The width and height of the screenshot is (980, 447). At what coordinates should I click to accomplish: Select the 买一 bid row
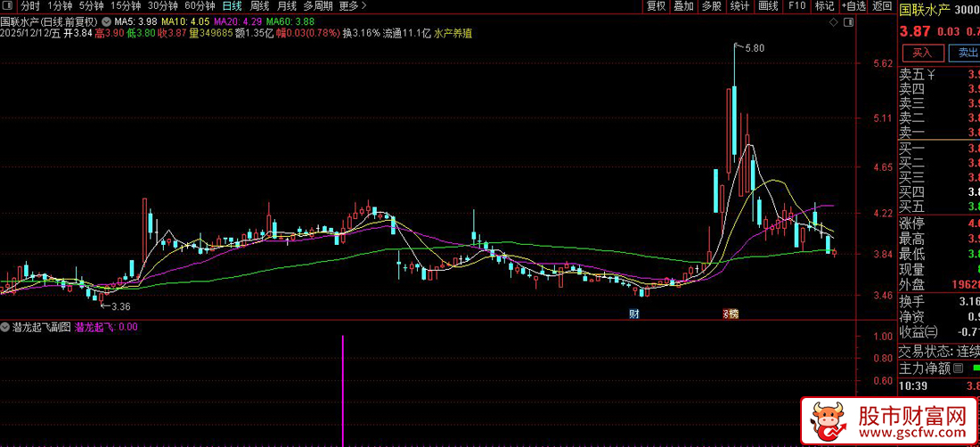pos(939,150)
